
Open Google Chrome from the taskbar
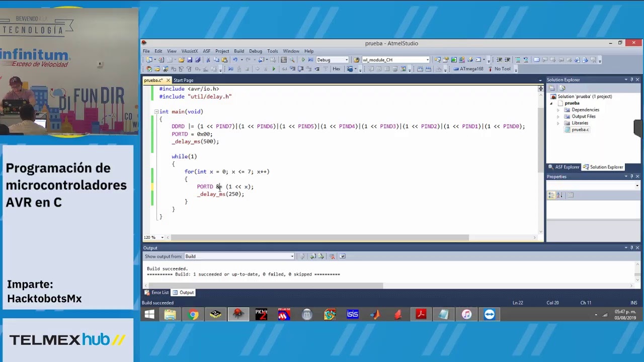coord(193,315)
